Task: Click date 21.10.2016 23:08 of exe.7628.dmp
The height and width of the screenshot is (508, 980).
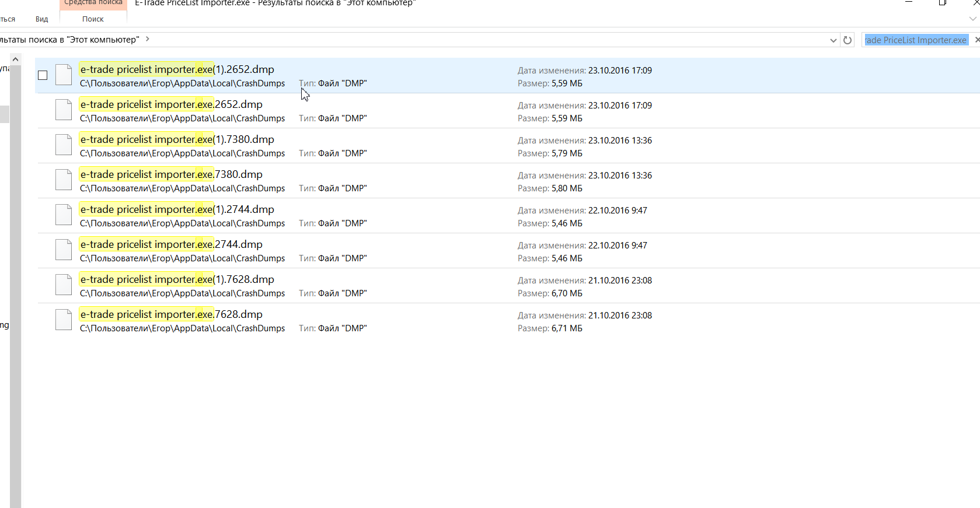Action: 620,316
